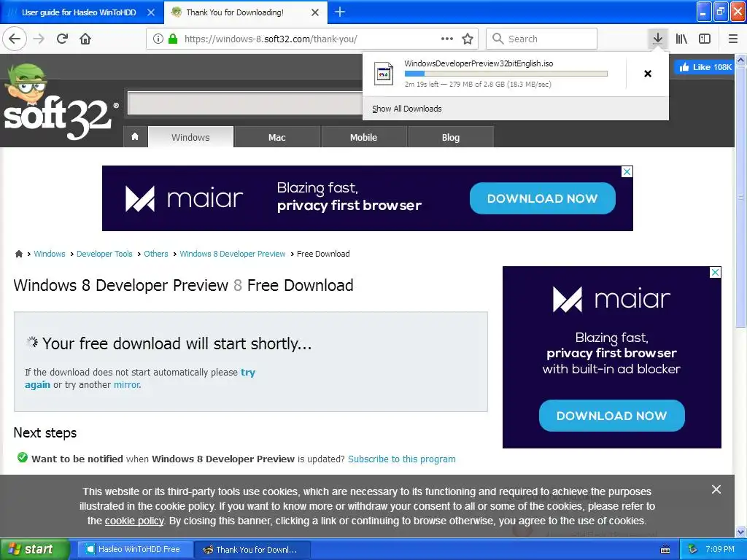This screenshot has width=747, height=560.
Task: Open the Windows start menu
Action: pyautogui.click(x=34, y=549)
